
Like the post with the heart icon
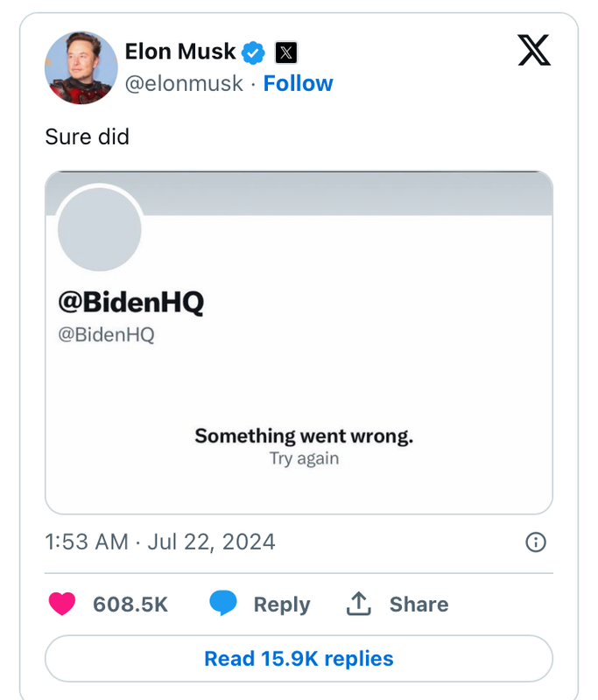click(62, 604)
